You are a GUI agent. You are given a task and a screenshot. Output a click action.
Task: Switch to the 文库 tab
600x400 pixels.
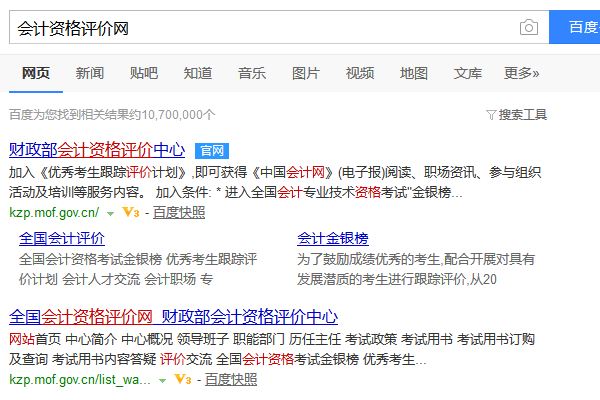[468, 73]
